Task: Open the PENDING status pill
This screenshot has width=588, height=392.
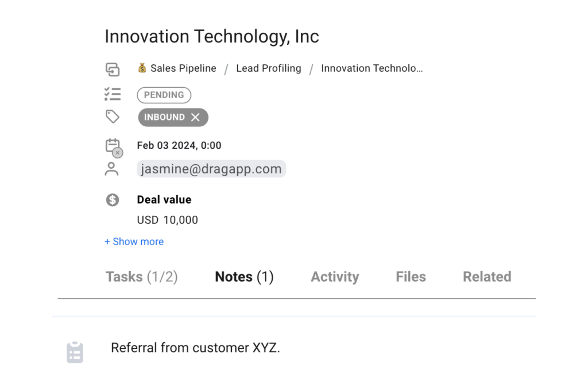Action: click(164, 95)
